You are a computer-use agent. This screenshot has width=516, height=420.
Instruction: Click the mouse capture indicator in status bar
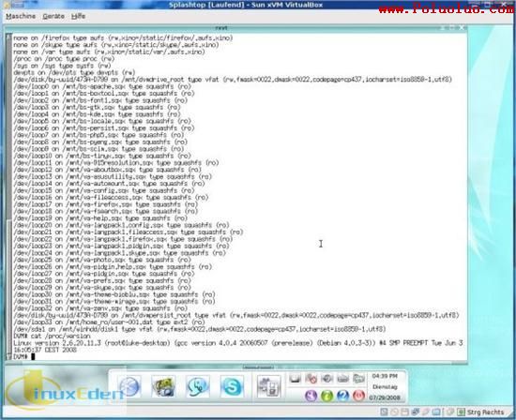450,412
